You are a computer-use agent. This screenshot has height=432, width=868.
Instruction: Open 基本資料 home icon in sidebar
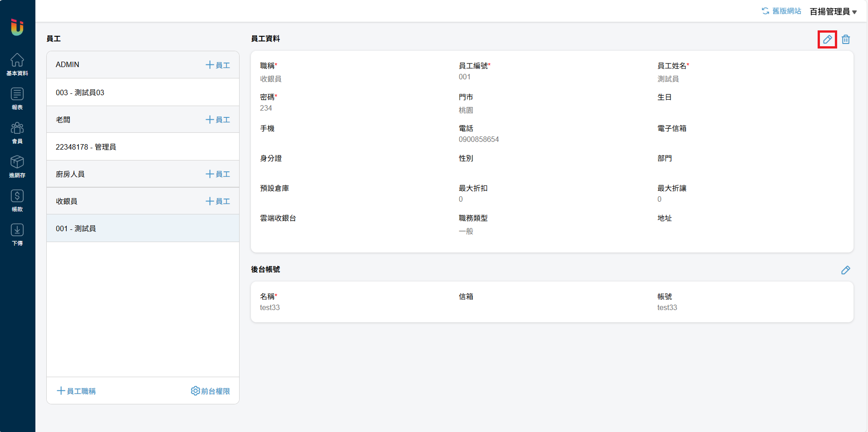click(17, 64)
